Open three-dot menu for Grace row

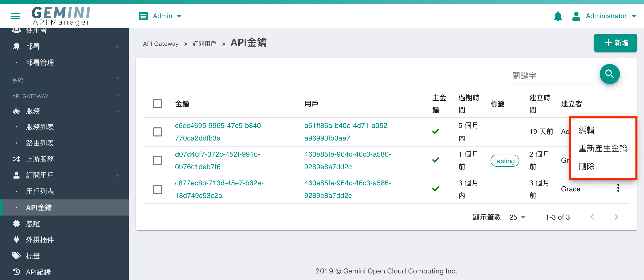(x=618, y=188)
